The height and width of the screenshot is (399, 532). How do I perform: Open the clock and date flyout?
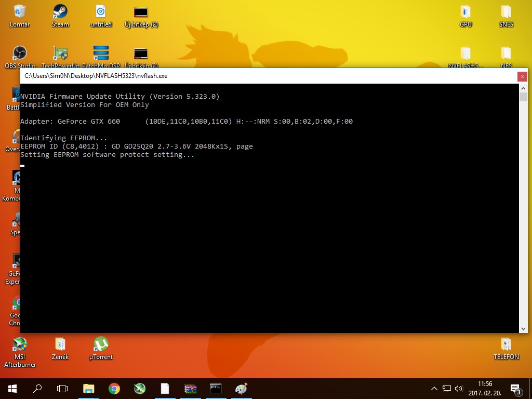pos(485,389)
